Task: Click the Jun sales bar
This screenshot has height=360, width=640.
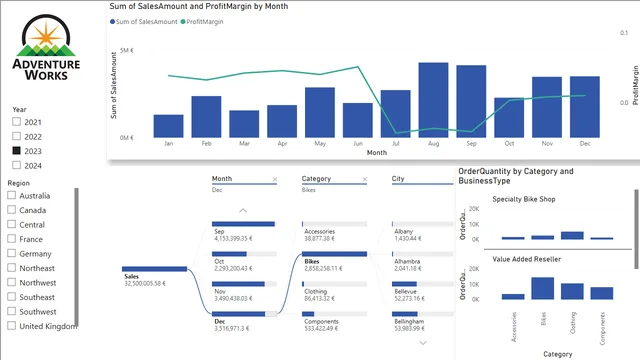Action: point(358,120)
